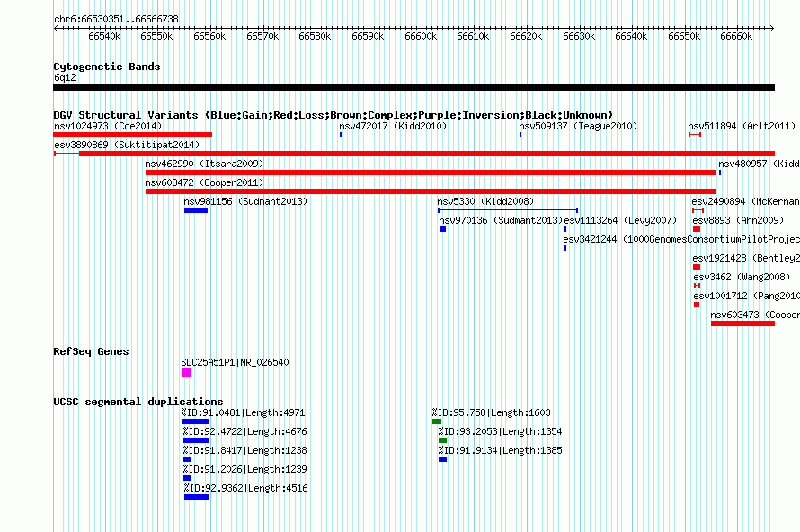Open the esv3890869 (Suktitipat2014) variant label
The width and height of the screenshot is (800, 532).
point(127,145)
